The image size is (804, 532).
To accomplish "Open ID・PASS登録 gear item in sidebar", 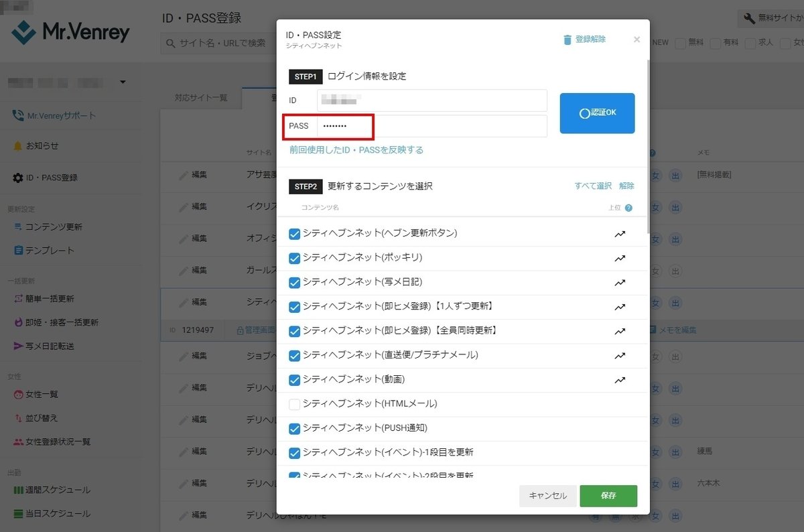I will pyautogui.click(x=45, y=178).
